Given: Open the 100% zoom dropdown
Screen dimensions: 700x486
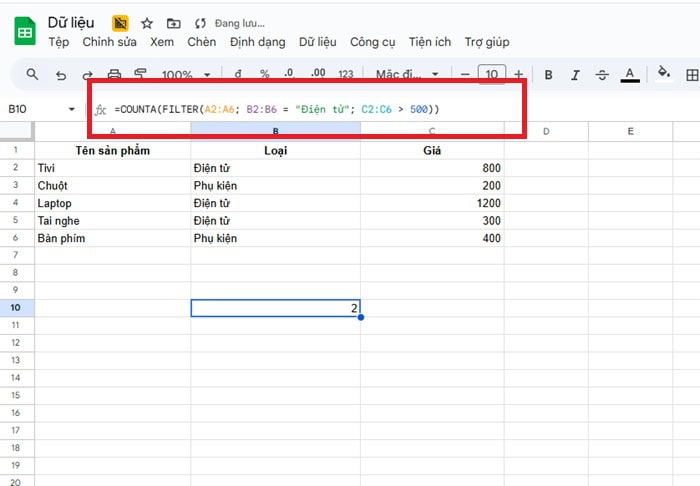Looking at the screenshot, I should (x=186, y=75).
